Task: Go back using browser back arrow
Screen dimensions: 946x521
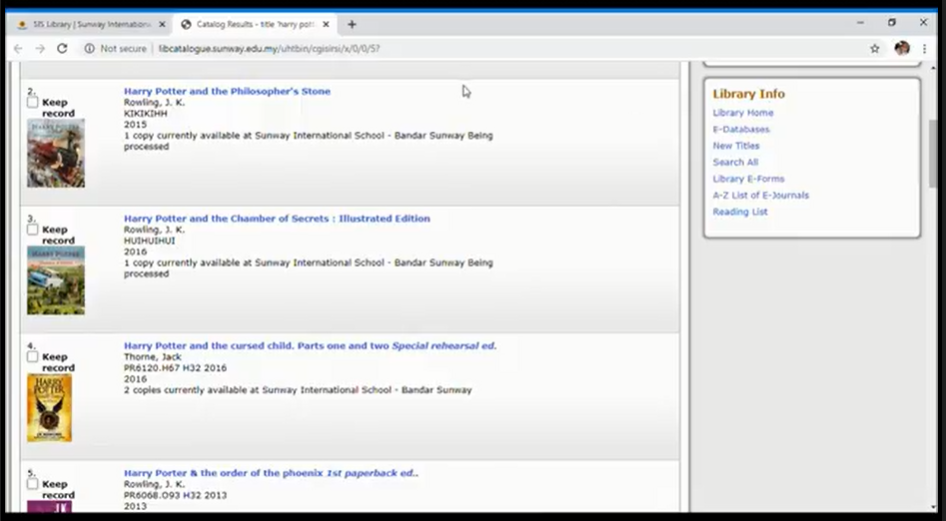Action: tap(18, 49)
